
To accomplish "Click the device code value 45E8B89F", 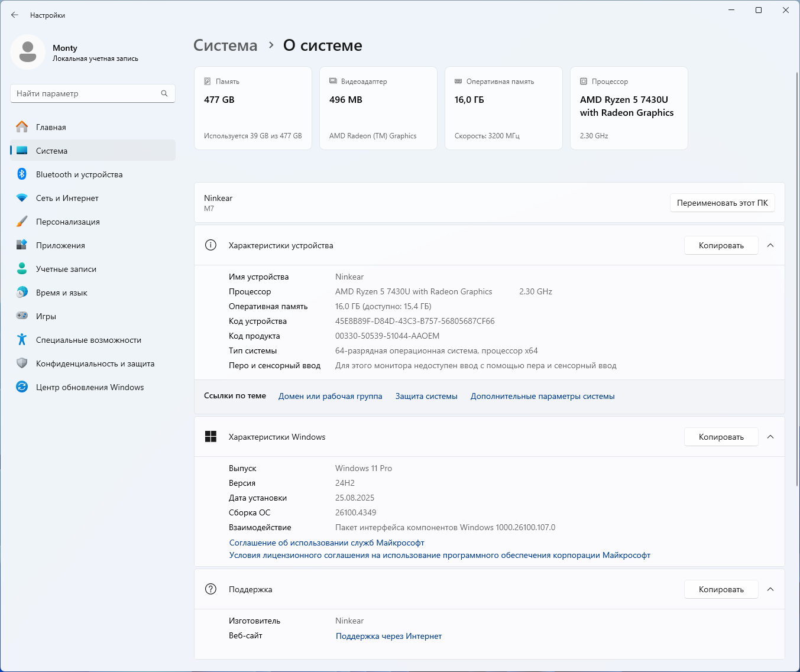I will pos(414,321).
